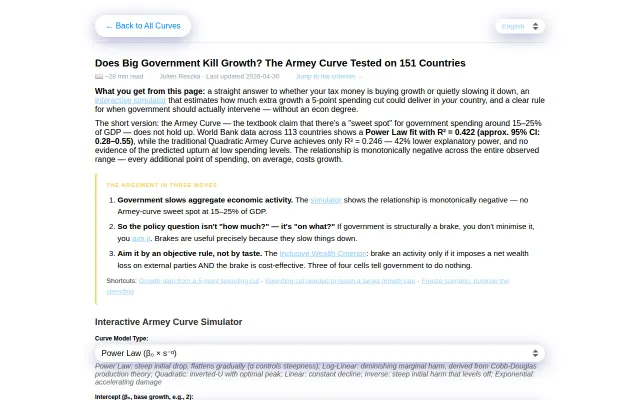Click the simulator link in move one
The height and width of the screenshot is (400, 640).
(326, 200)
